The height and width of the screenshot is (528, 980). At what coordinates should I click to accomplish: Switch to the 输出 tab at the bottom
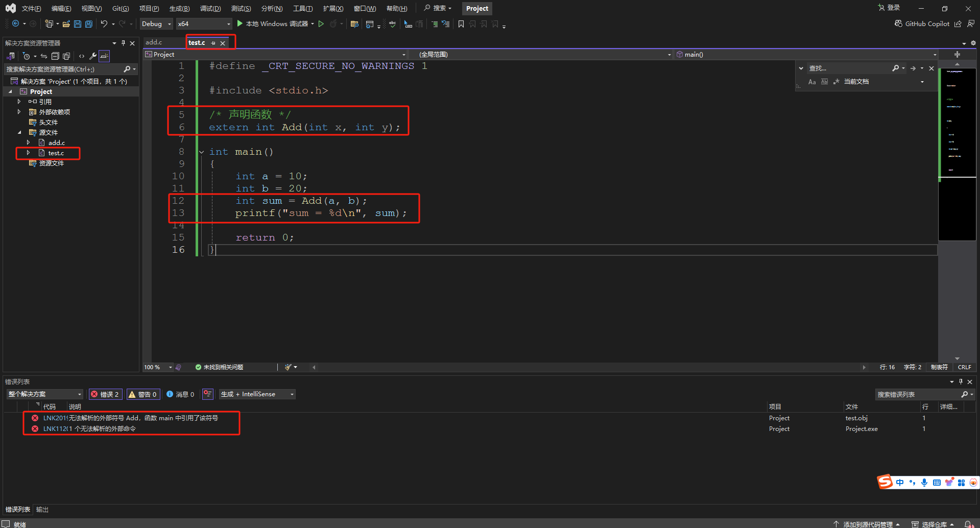tap(42, 510)
